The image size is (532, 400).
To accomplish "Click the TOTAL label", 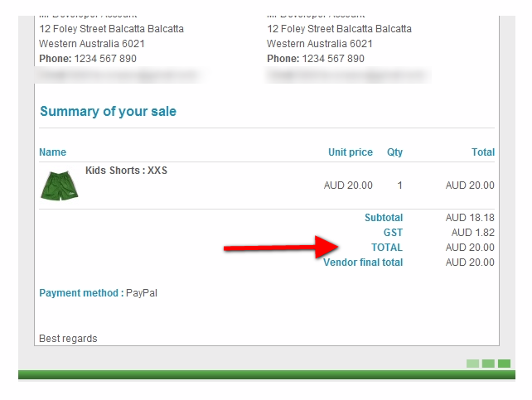I will pyautogui.click(x=386, y=248).
